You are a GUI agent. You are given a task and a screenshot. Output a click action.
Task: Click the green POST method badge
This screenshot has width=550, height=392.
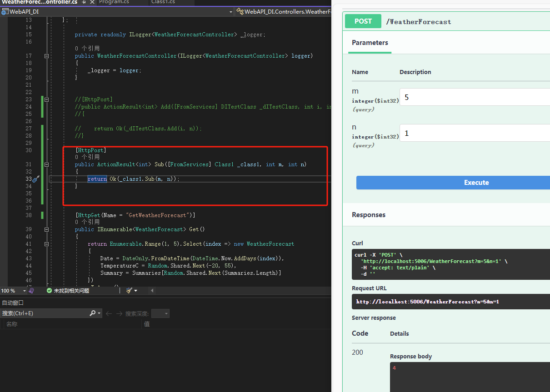[x=363, y=21]
